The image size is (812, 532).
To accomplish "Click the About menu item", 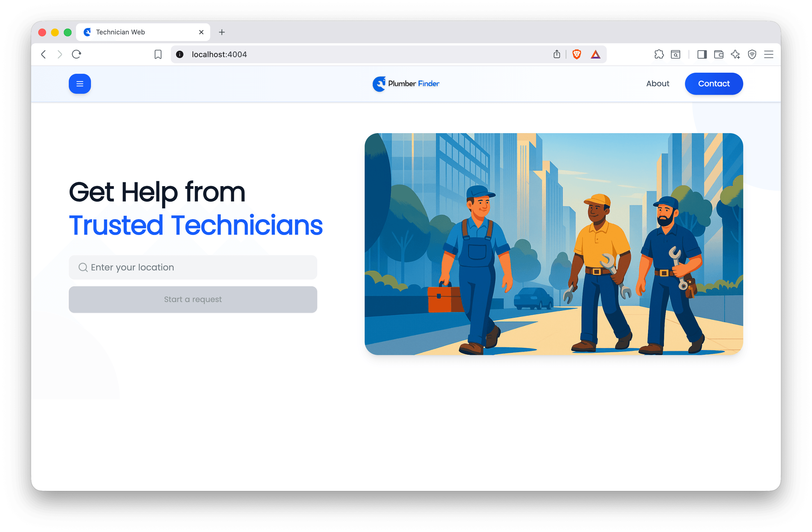I will 658,83.
